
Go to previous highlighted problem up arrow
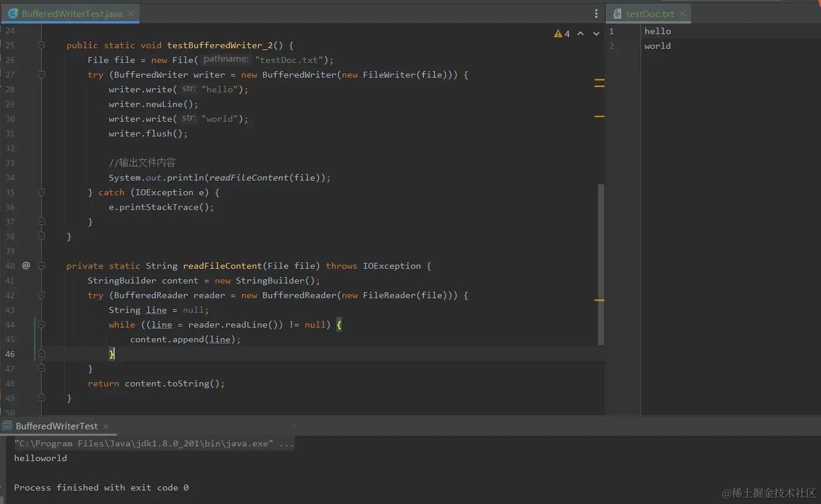(x=580, y=34)
